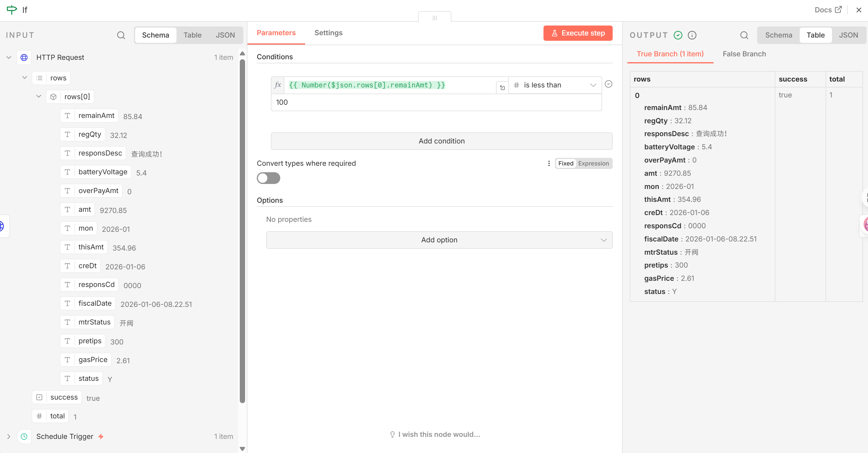
Task: Collapse the rows[0] tree node
Action: (39, 97)
